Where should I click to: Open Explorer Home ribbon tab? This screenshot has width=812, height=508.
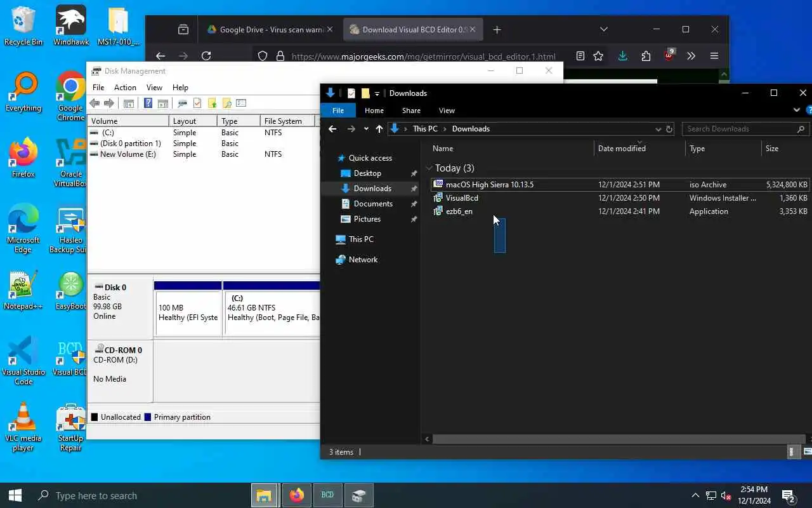[374, 110]
